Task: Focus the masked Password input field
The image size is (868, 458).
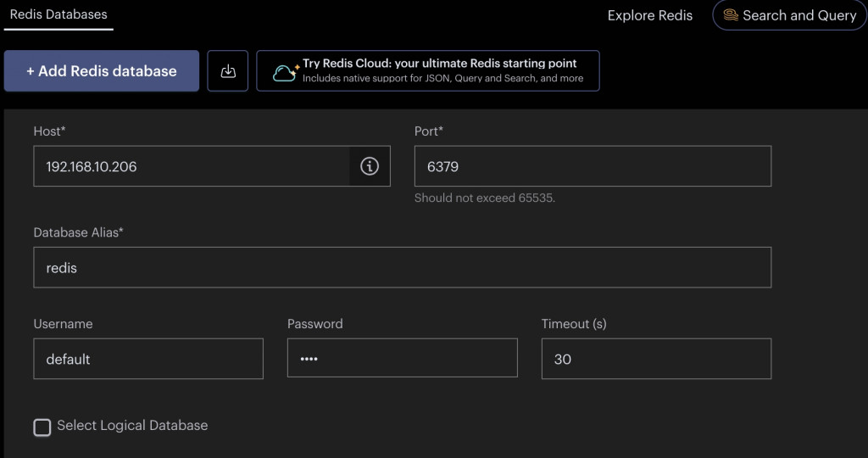Action: (403, 358)
